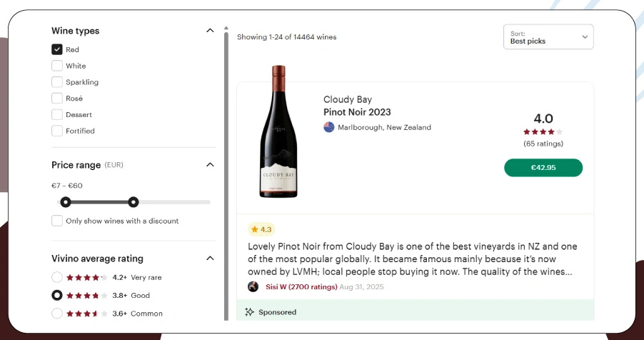Tick the Rosé wine checkbox
Screen dimensions: 644x340
click(57, 99)
